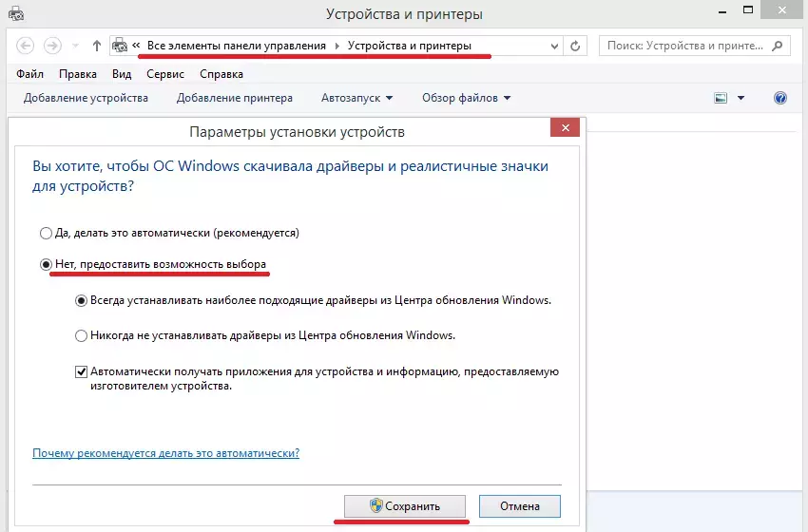Open link 'Почему рекомендуется делать это автоматически?'

(165, 453)
